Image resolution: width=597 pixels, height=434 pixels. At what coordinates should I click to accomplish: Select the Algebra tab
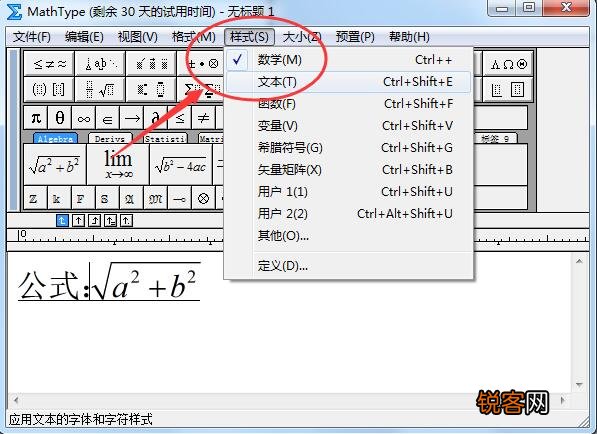click(55, 138)
